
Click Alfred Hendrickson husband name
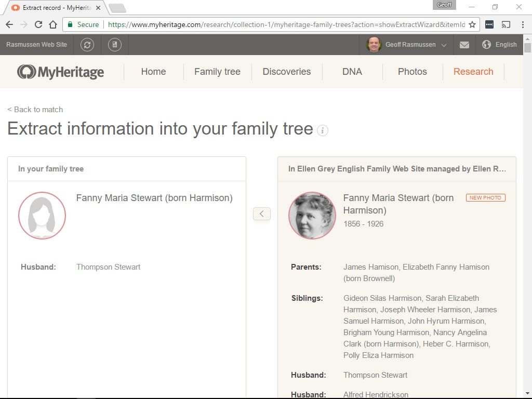[x=376, y=395]
